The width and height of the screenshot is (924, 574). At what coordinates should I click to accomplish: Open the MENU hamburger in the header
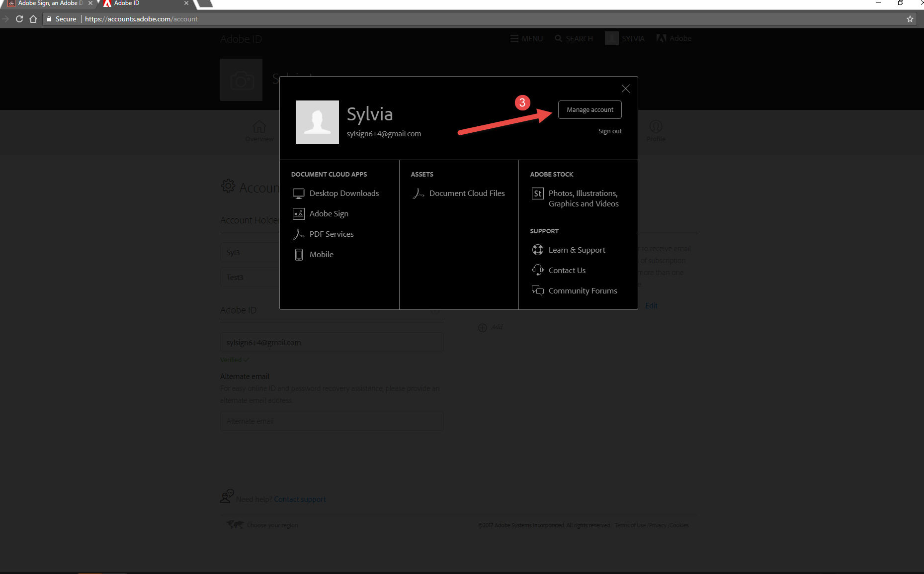[526, 38]
